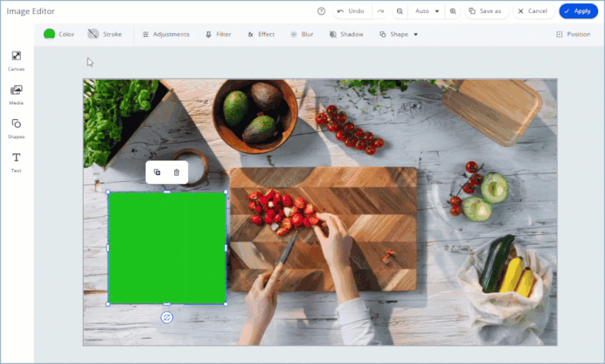The width and height of the screenshot is (605, 364).
Task: Open the Filter options
Action: [218, 35]
